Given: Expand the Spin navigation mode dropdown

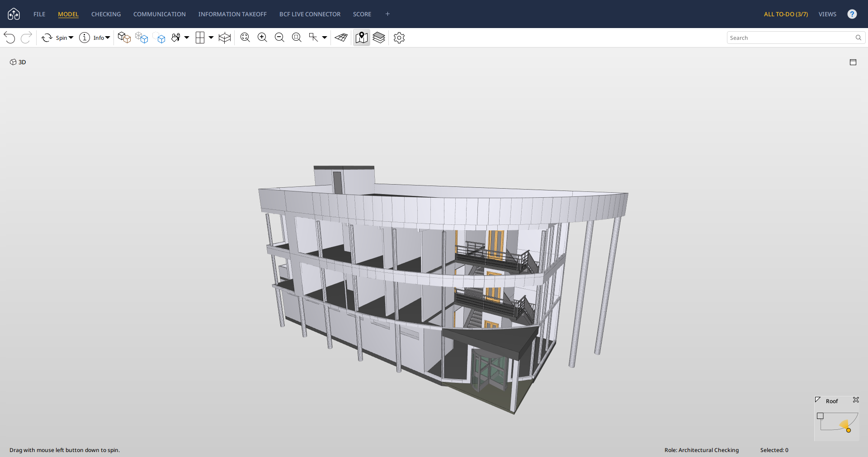Looking at the screenshot, I should tap(71, 38).
